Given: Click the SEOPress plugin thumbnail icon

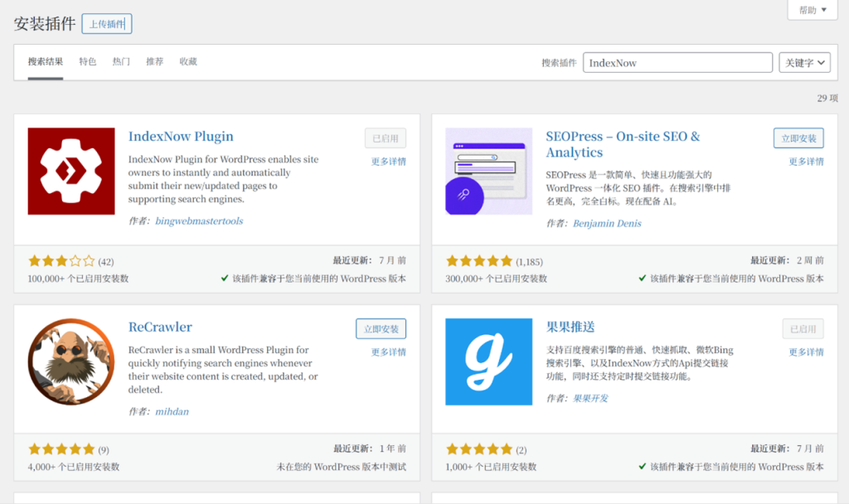Looking at the screenshot, I should [x=488, y=172].
